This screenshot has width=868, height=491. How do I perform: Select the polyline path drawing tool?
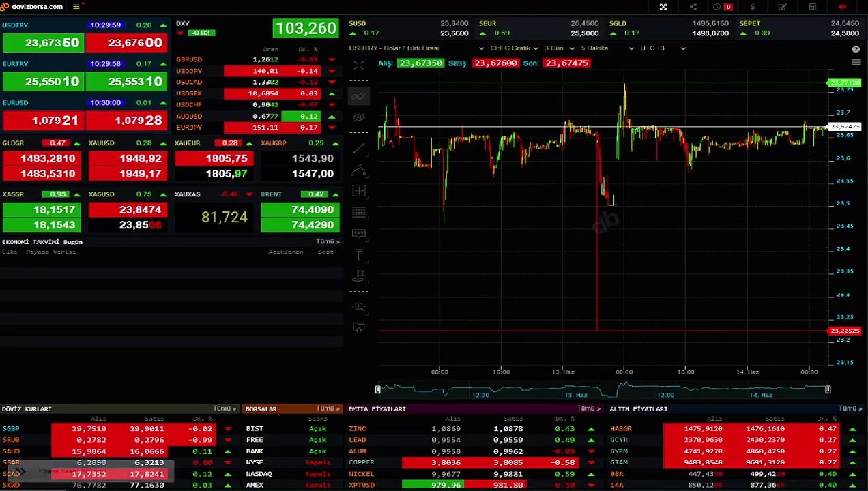pos(359,170)
